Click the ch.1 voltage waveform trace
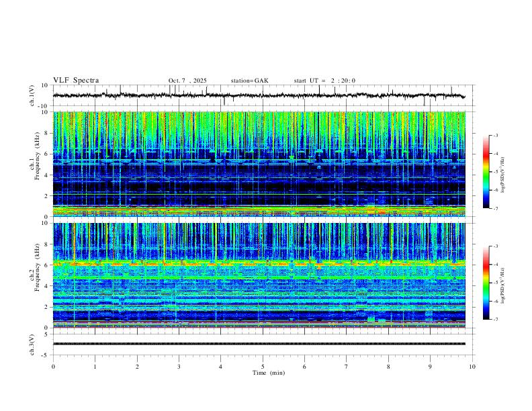 tap(259, 95)
